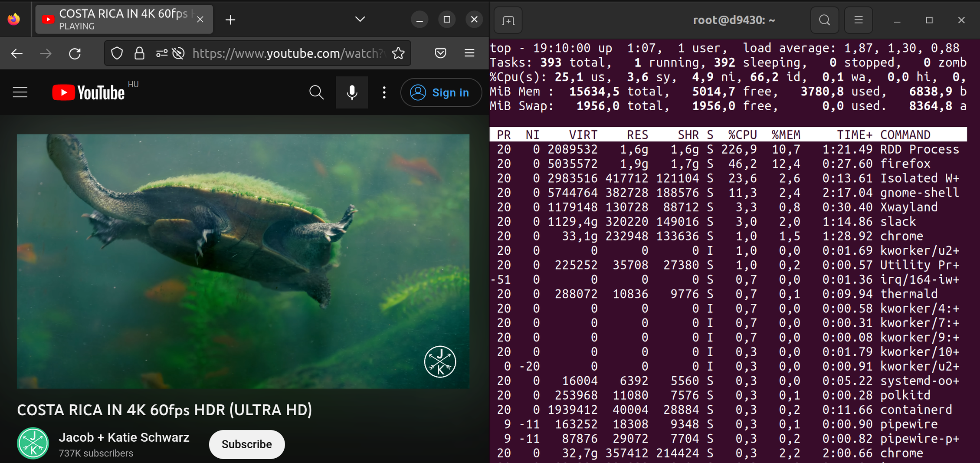Expand the list all tabs chevron
This screenshot has width=980, height=463.
pos(360,20)
